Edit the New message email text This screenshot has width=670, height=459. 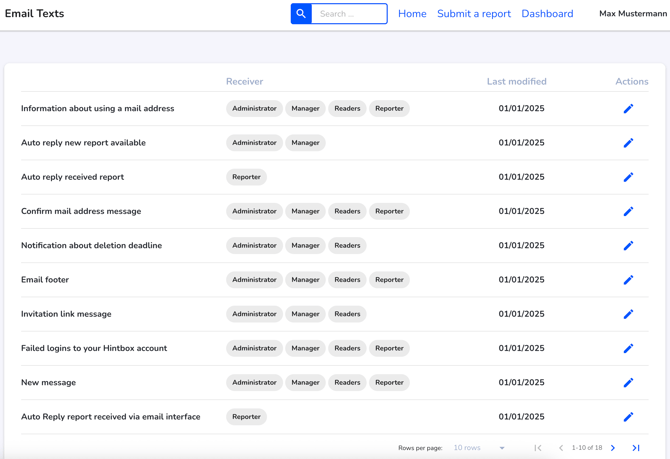(x=628, y=382)
